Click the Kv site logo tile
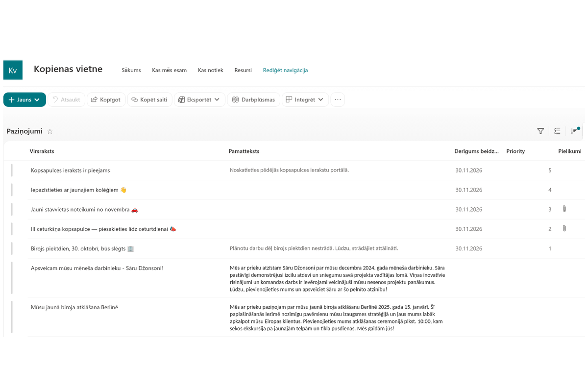The height and width of the screenshot is (392, 588). pos(13,70)
